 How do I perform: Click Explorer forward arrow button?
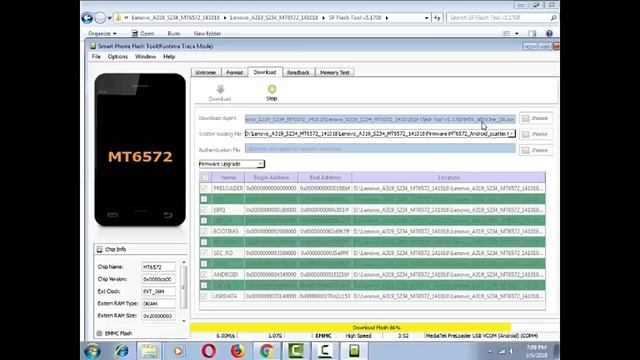100,18
